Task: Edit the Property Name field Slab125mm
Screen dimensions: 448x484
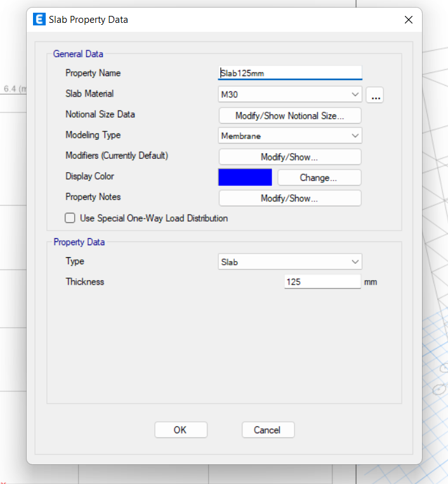Action: [290, 73]
